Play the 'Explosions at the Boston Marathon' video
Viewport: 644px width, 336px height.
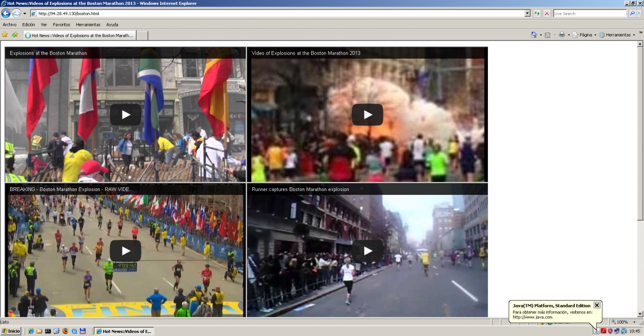click(125, 114)
